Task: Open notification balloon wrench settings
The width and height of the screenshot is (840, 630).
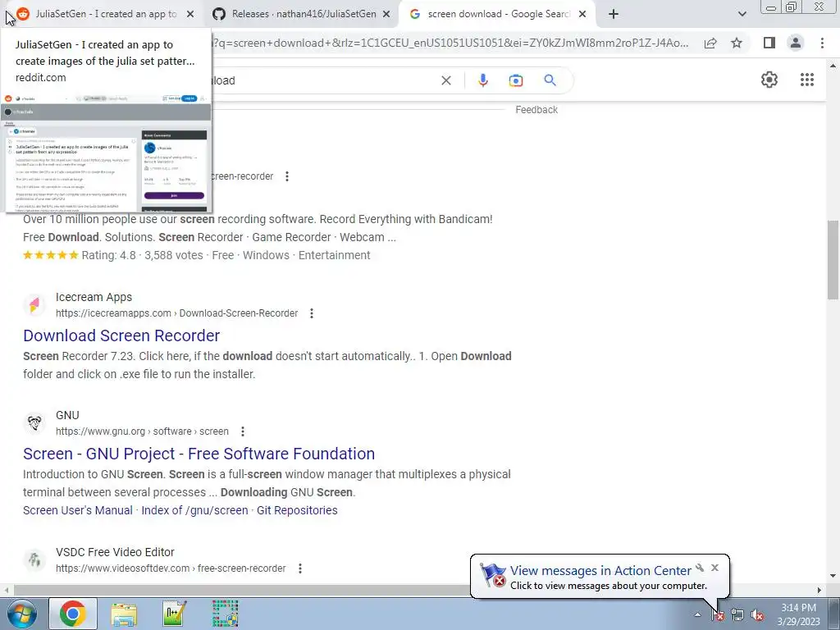Action: [x=700, y=568]
